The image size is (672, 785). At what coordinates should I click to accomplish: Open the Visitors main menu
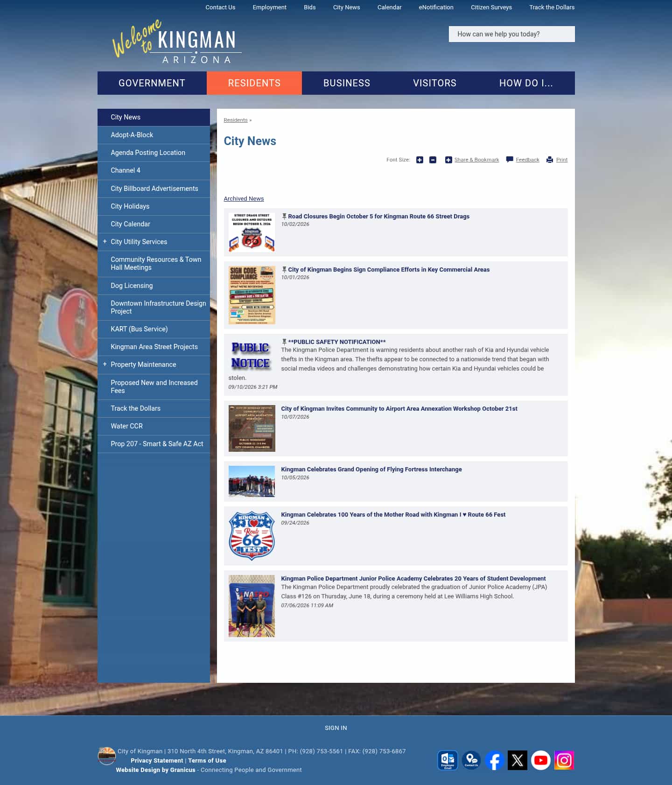click(435, 83)
